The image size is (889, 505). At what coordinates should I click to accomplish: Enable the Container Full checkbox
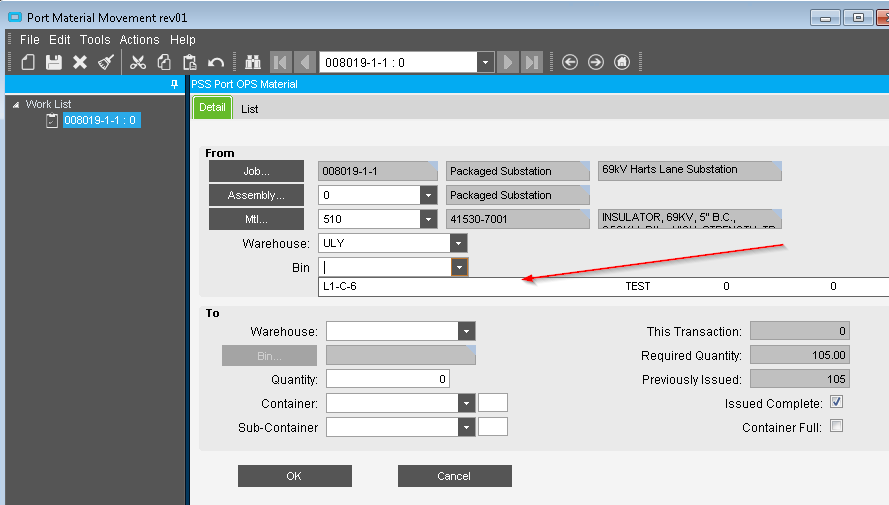pos(836,426)
